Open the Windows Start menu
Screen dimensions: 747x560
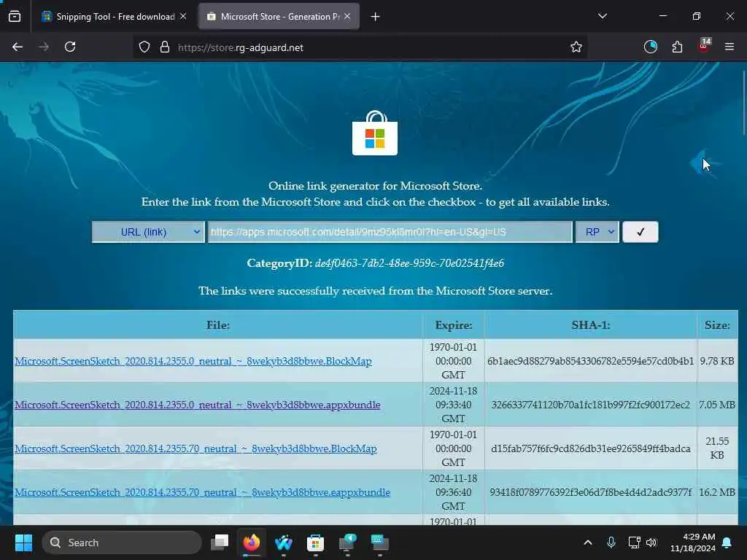23,542
